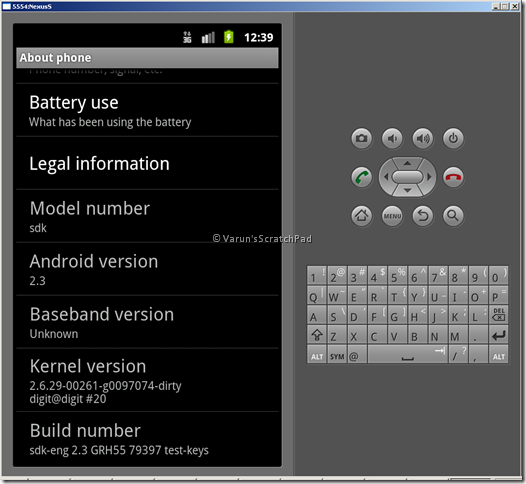Select the Build number row
The image size is (526, 484).
click(x=147, y=439)
